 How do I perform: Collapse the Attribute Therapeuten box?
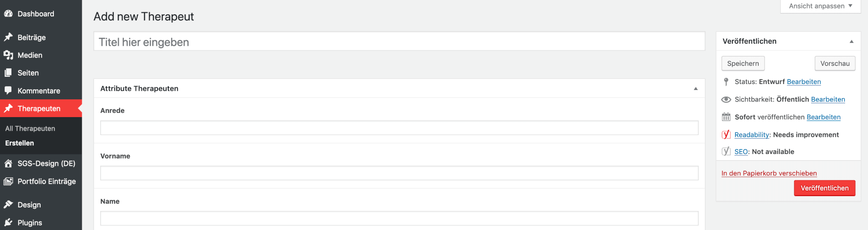click(696, 89)
